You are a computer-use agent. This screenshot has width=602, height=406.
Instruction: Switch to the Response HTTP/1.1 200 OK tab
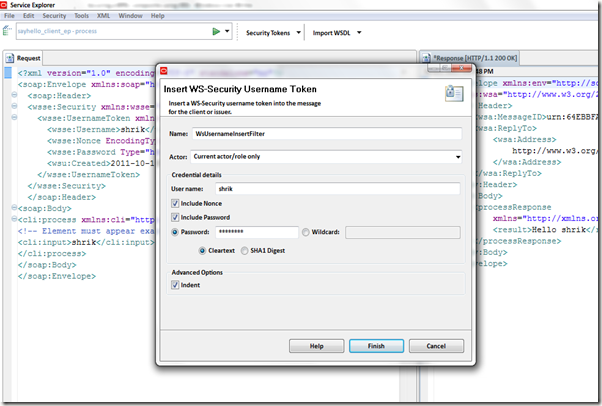(x=470, y=58)
